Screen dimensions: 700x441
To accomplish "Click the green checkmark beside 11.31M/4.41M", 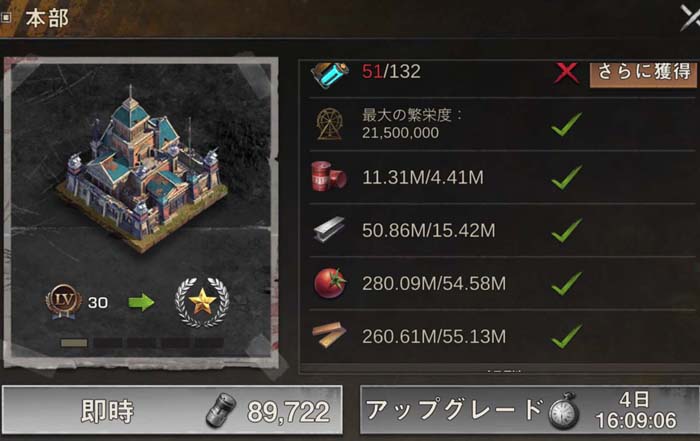I will pyautogui.click(x=567, y=177).
